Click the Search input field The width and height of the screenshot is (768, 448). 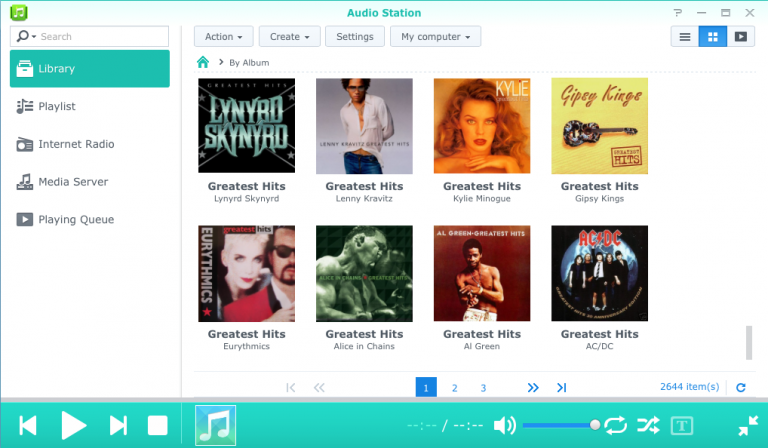click(x=89, y=36)
